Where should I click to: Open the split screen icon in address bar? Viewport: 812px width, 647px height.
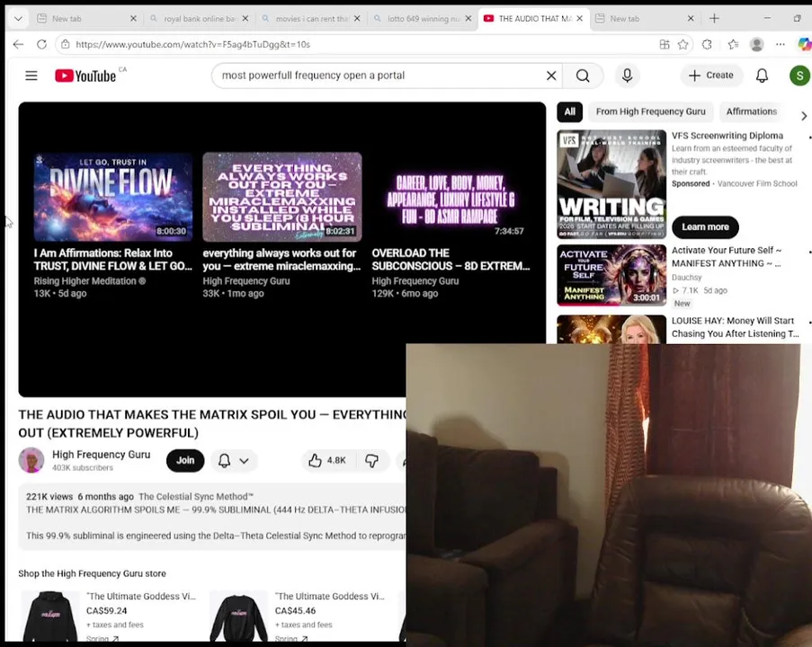point(665,45)
